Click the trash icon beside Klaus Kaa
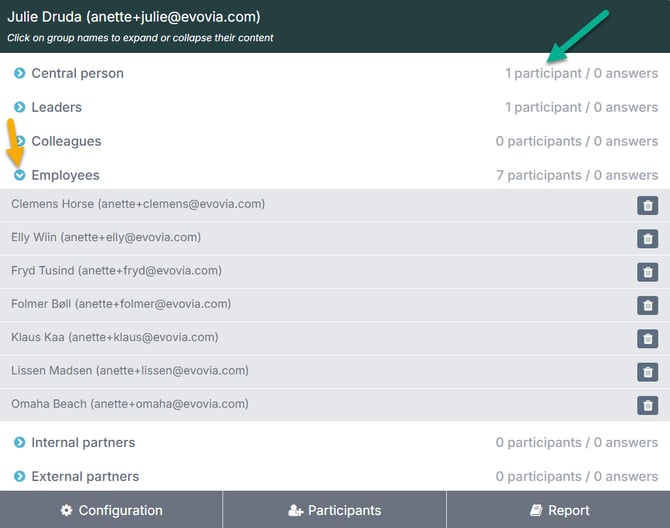This screenshot has width=670, height=528. (647, 339)
